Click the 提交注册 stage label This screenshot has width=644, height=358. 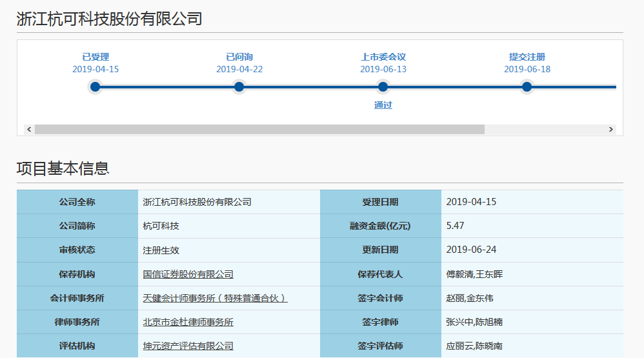[x=527, y=57]
